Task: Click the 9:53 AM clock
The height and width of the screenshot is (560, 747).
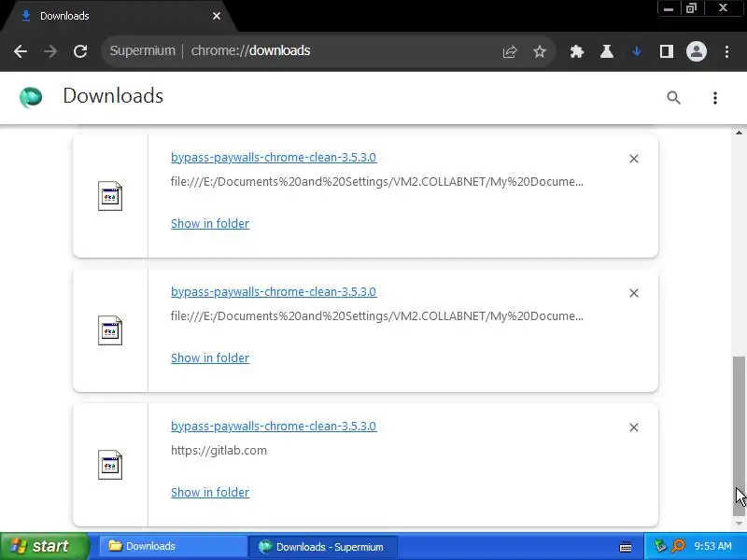Action: pos(712,546)
